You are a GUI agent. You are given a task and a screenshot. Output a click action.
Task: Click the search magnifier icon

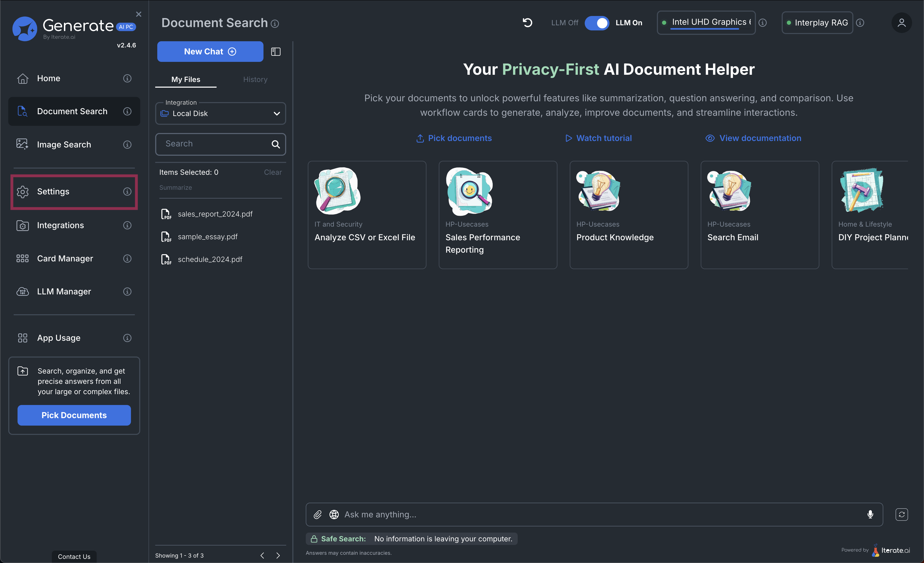(x=276, y=144)
